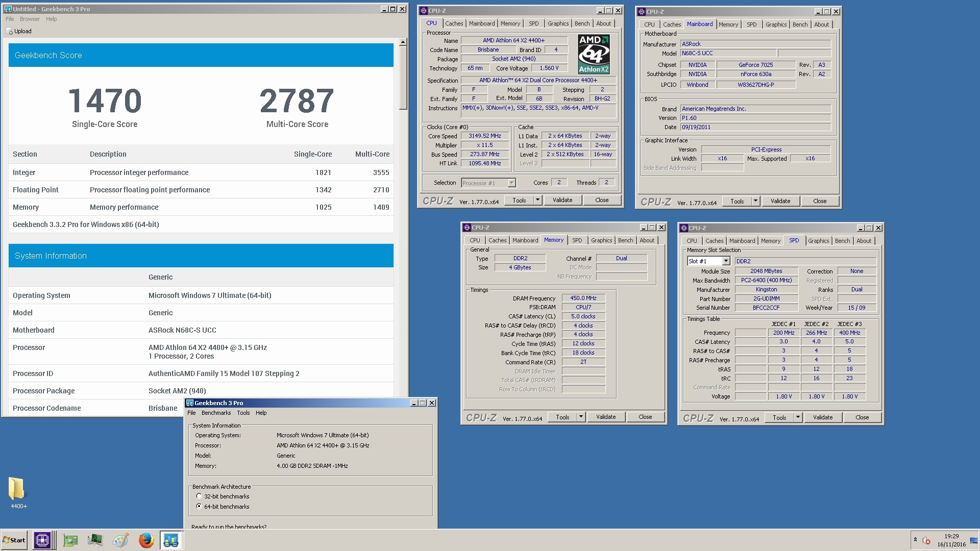The height and width of the screenshot is (551, 980).
Task: Click Validate in the Mainboard window
Action: [x=780, y=201]
